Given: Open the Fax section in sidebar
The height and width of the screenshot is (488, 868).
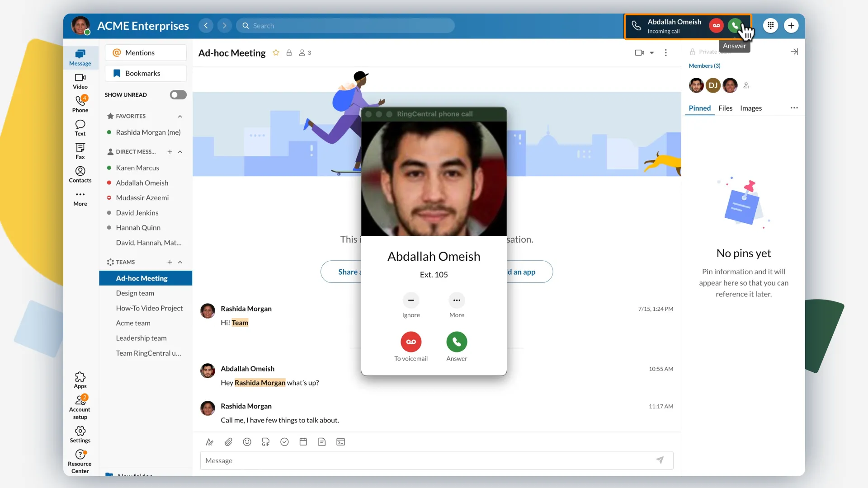Looking at the screenshot, I should (x=80, y=151).
